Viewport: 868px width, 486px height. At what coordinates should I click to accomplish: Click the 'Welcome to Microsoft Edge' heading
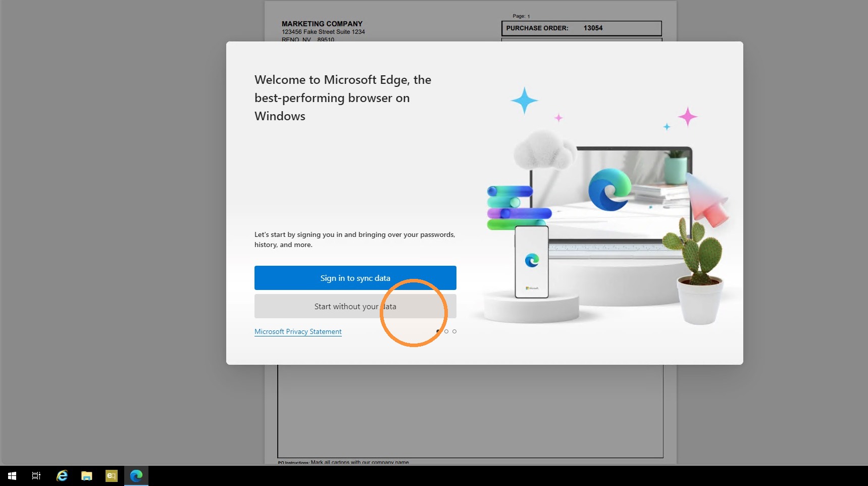pos(343,98)
